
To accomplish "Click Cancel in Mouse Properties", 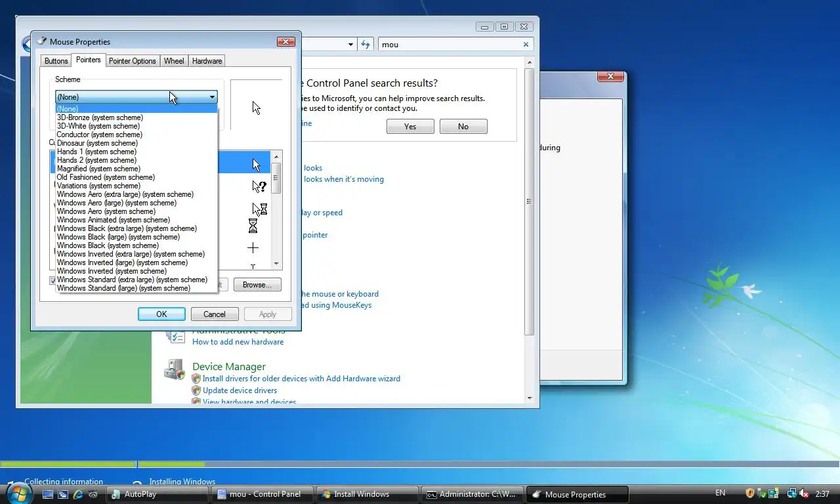I will tap(215, 314).
